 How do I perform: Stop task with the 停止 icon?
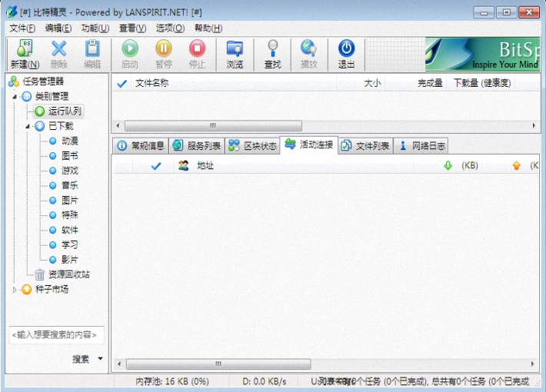coord(197,55)
